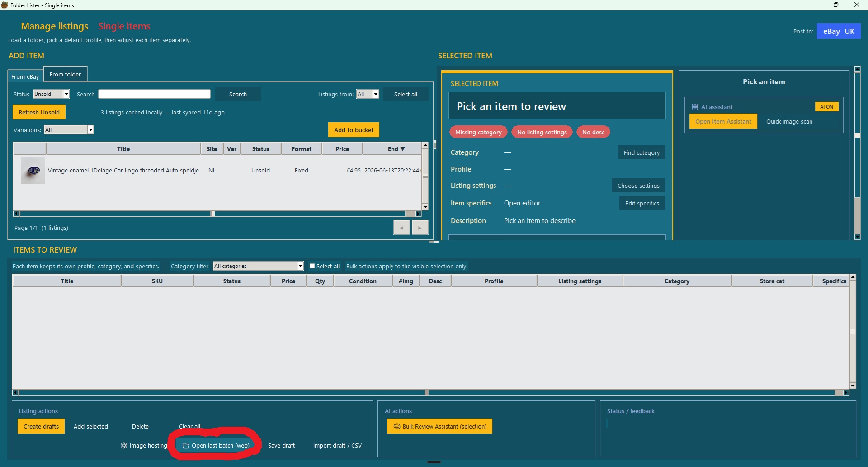This screenshot has width=868, height=467.
Task: Go to next listings page arrow
Action: click(420, 228)
